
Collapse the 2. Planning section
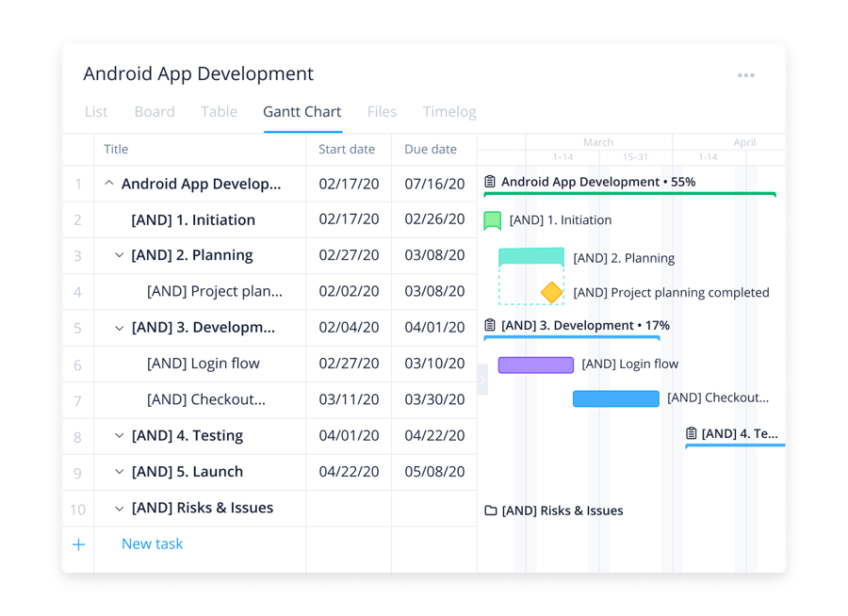(119, 255)
